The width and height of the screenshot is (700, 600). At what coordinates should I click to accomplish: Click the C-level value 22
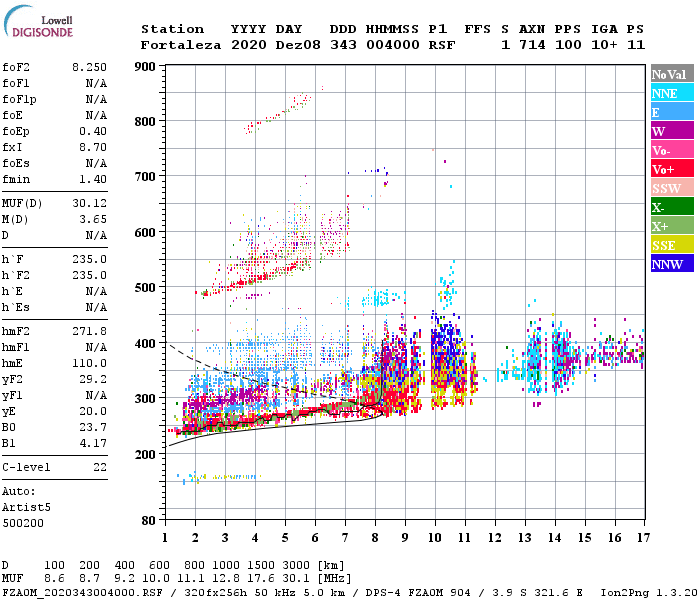point(100,467)
